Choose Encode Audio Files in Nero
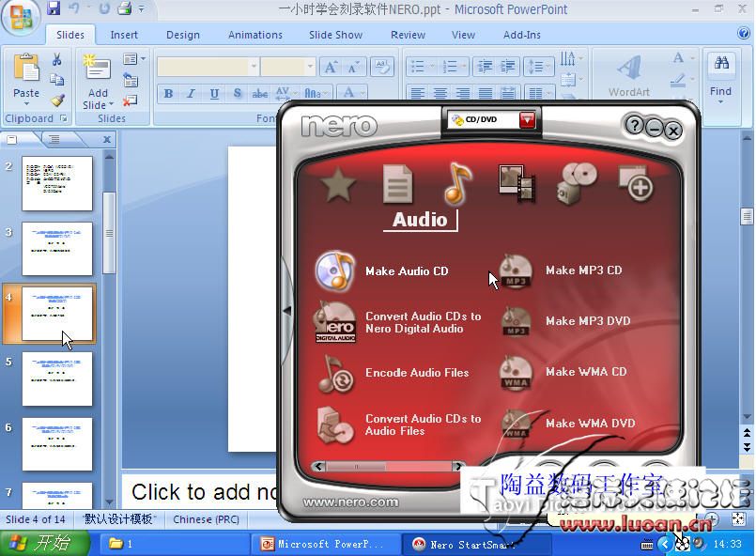756x556 pixels. tap(392, 373)
